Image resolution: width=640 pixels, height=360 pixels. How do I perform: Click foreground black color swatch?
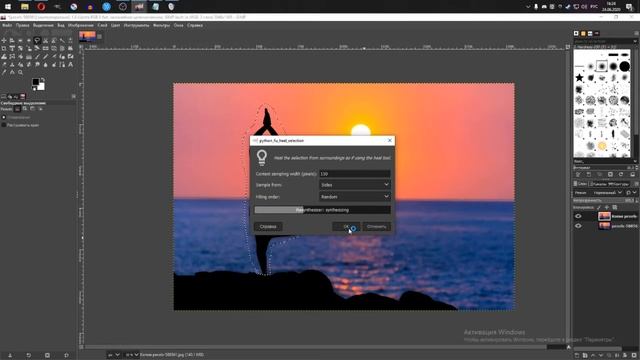[36, 82]
